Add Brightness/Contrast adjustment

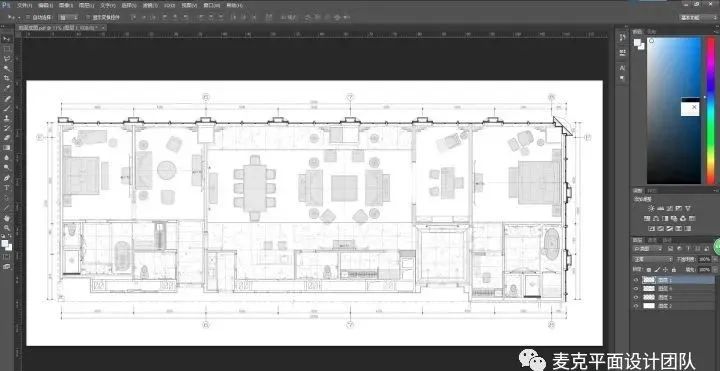click(651, 208)
